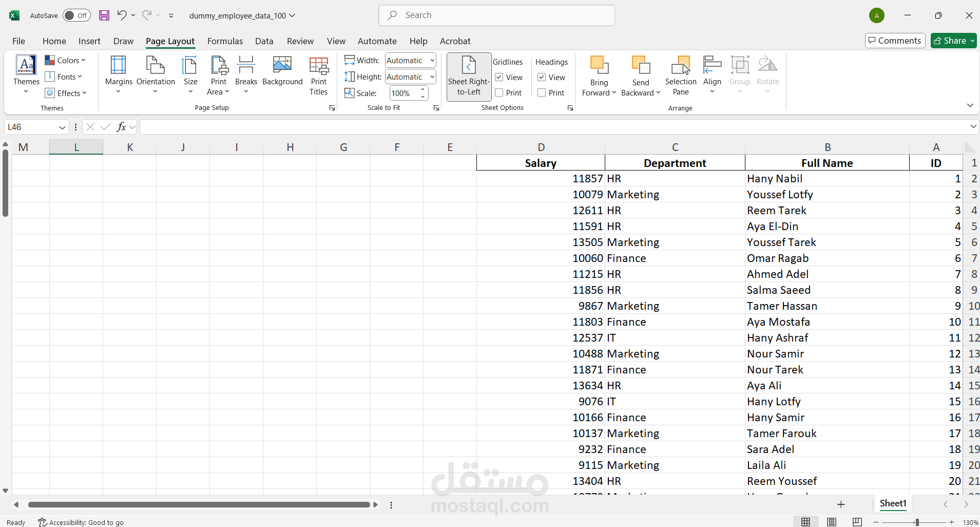Click account avatar A
Viewport: 980px width, 527px height.
tap(877, 15)
